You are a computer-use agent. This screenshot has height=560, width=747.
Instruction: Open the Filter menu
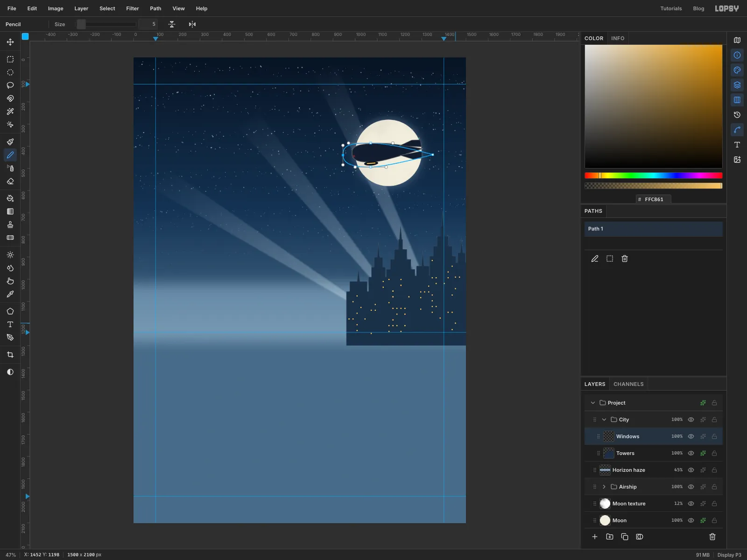133,8
